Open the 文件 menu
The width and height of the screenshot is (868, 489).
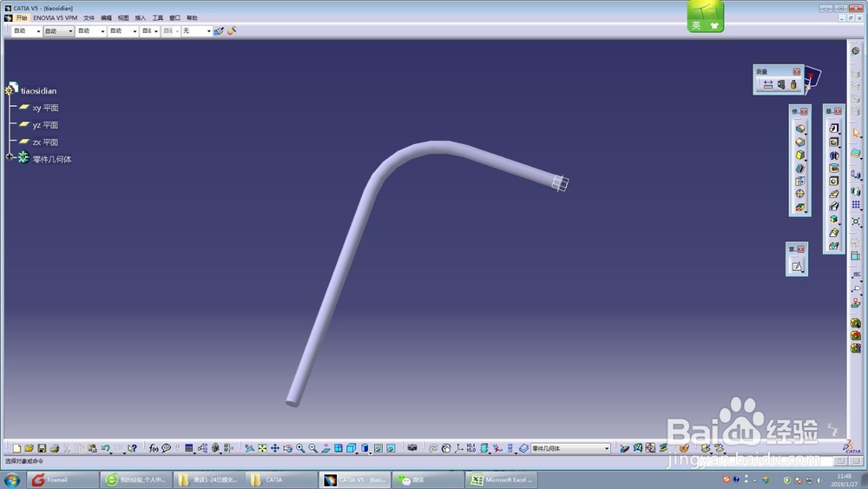pos(89,17)
